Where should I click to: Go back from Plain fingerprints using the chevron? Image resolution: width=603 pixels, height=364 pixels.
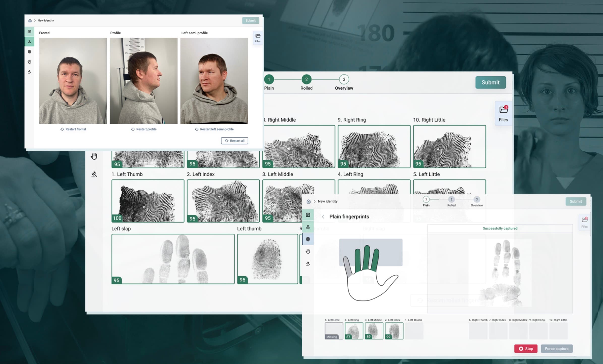(323, 217)
